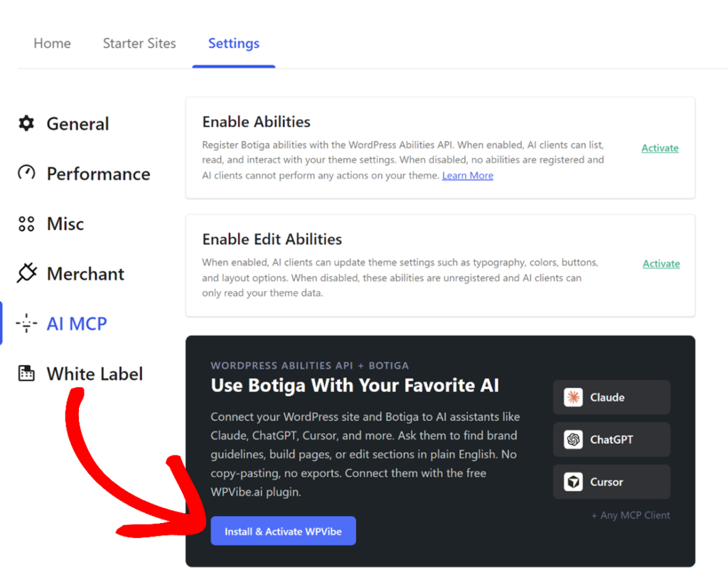
Task: Click the Merchant plug icon
Action: (x=26, y=273)
